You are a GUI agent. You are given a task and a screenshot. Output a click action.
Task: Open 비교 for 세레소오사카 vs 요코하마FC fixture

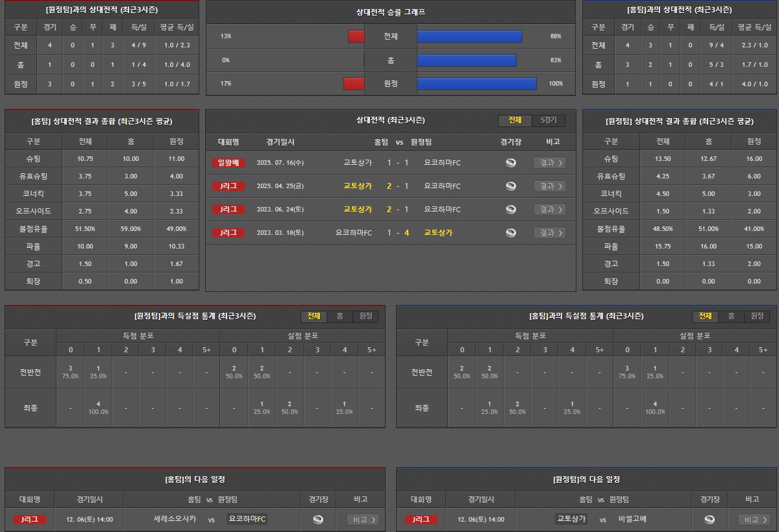[363, 519]
